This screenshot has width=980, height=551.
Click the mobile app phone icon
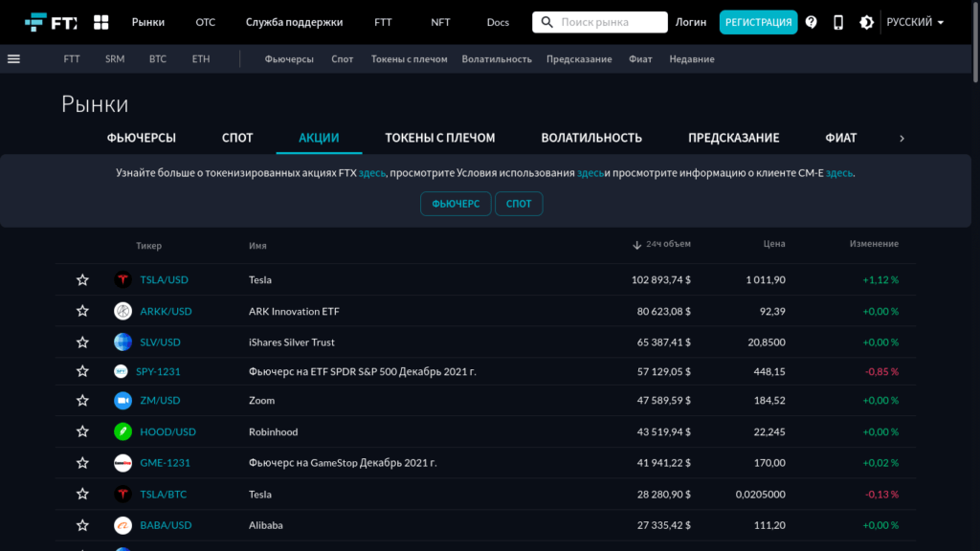pos(838,22)
